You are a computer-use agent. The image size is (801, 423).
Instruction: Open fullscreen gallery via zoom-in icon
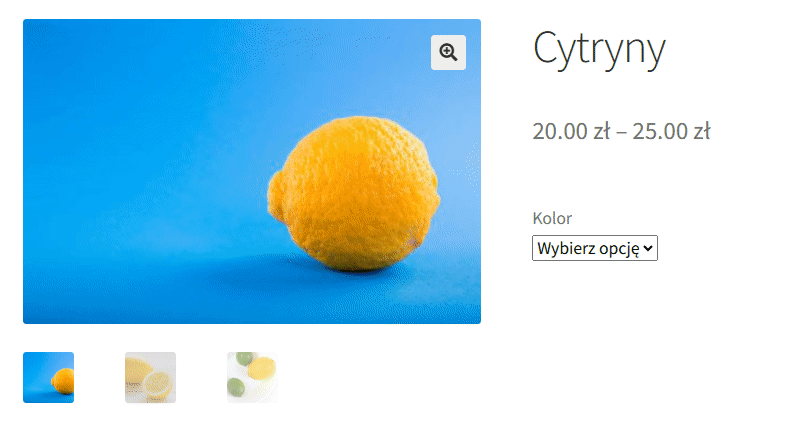(x=448, y=52)
